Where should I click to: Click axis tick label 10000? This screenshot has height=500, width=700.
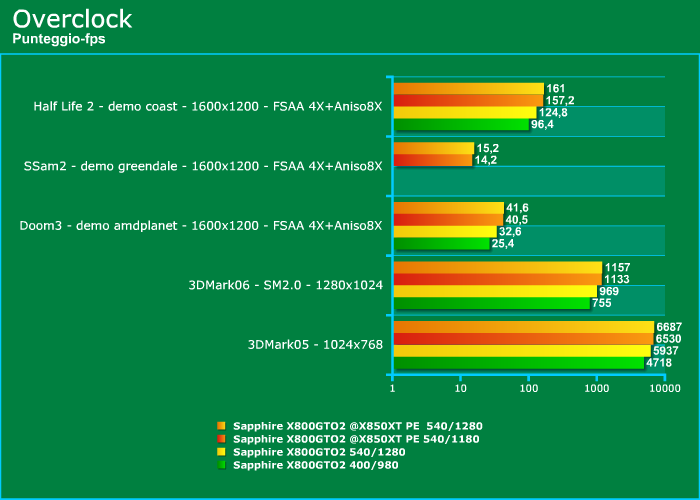click(x=665, y=388)
